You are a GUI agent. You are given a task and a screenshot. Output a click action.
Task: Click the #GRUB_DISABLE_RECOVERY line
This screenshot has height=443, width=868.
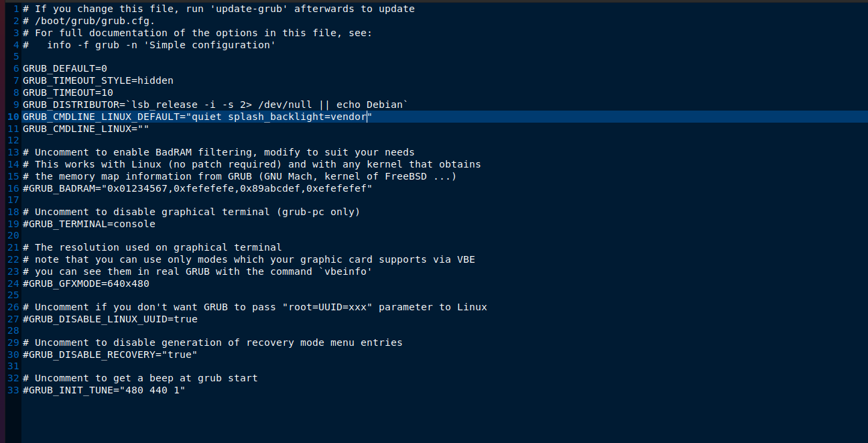(110, 355)
